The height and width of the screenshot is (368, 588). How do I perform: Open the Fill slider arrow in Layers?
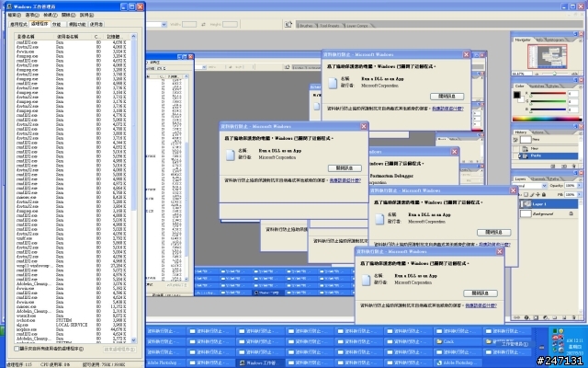[x=579, y=194]
